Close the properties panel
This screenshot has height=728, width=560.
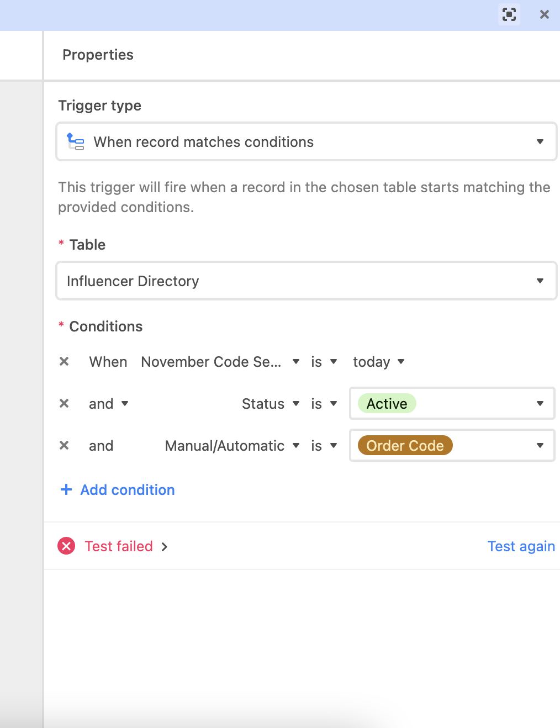click(x=545, y=14)
